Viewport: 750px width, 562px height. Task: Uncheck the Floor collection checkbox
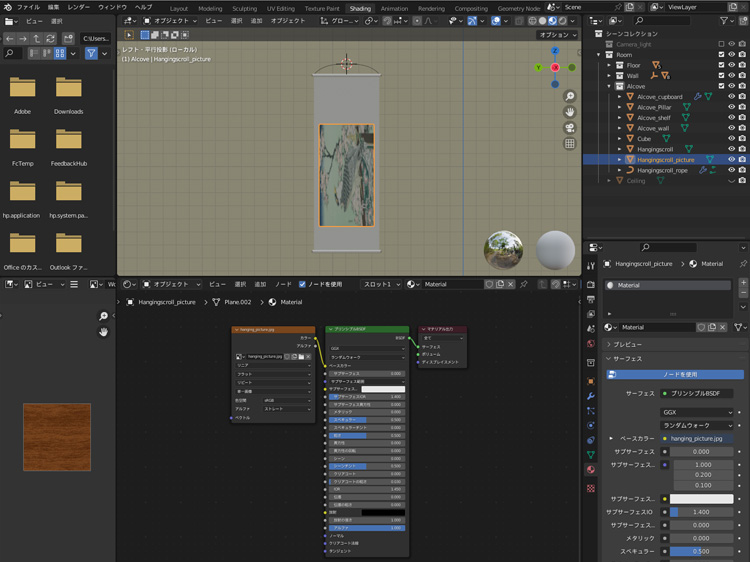pyautogui.click(x=721, y=65)
